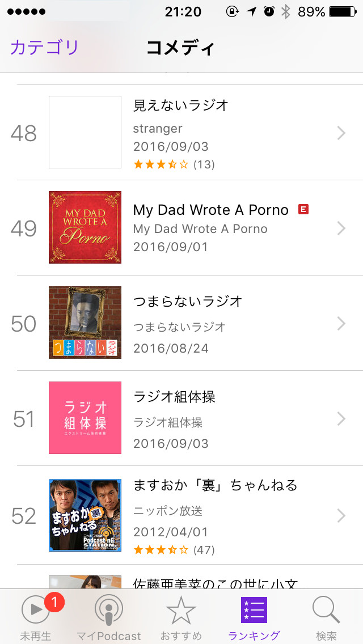Viewport: 363px width, 644px height.
Task: Open つまらないラジオ podcast title
Action: pos(188,302)
